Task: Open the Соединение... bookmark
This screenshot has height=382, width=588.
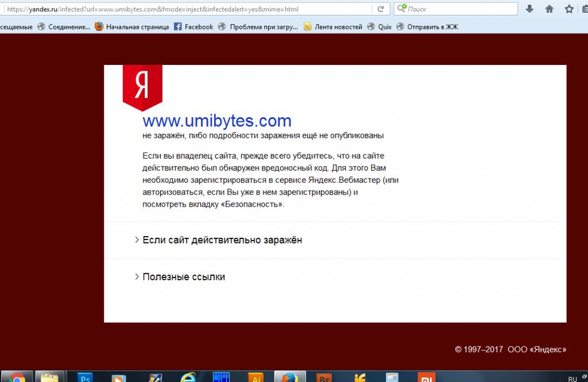Action: (x=64, y=26)
